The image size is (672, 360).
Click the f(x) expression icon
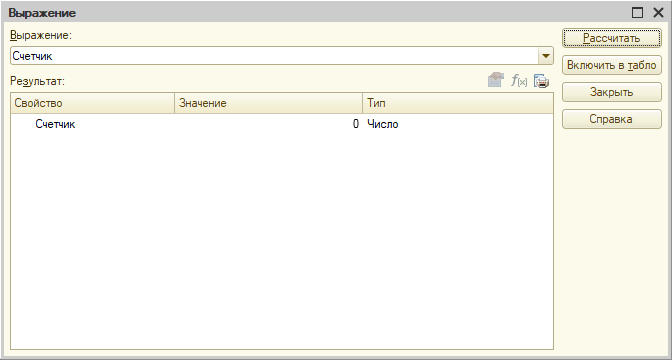pos(519,81)
